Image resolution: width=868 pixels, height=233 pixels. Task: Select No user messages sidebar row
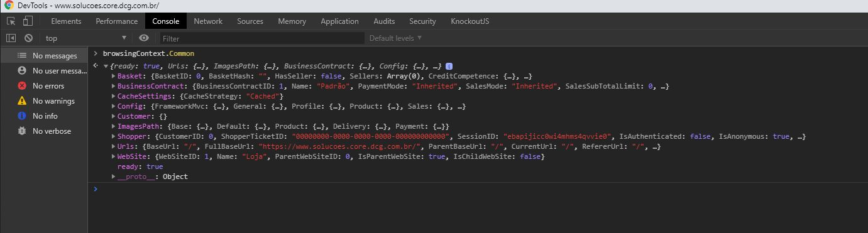click(43, 71)
